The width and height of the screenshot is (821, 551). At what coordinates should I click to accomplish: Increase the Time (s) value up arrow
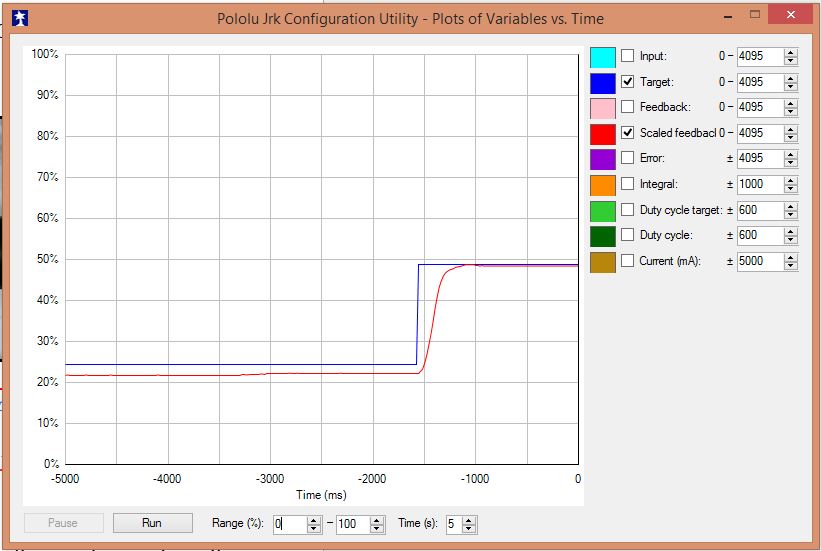[469, 520]
